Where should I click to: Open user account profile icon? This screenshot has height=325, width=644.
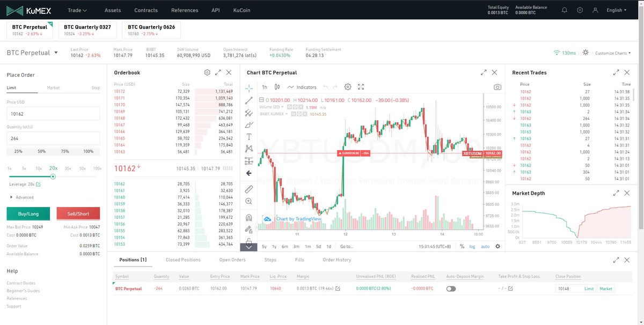coord(595,10)
